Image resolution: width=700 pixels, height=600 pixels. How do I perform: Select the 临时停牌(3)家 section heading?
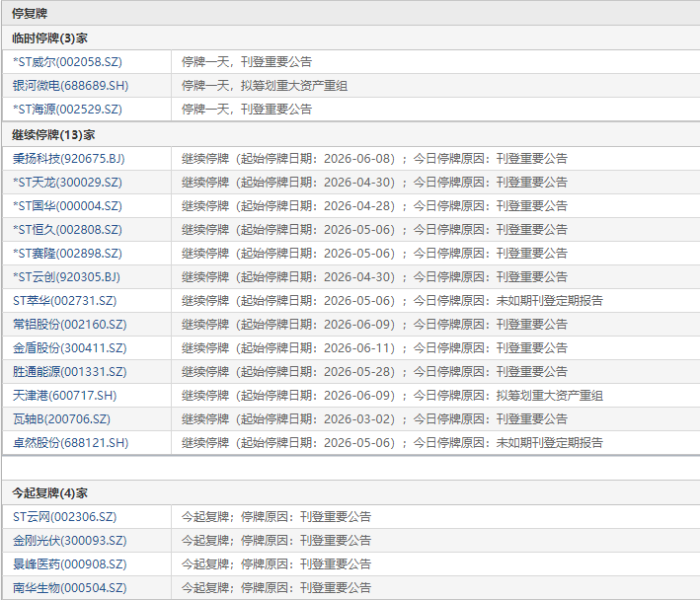49,37
